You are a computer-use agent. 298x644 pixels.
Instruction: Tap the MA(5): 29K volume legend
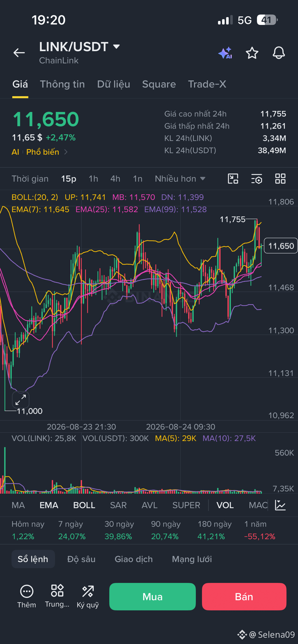[176, 438]
